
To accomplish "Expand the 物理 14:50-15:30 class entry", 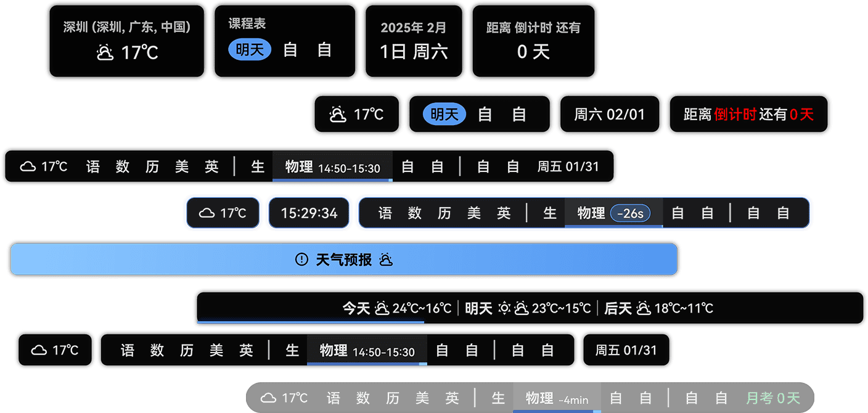I will (332, 166).
